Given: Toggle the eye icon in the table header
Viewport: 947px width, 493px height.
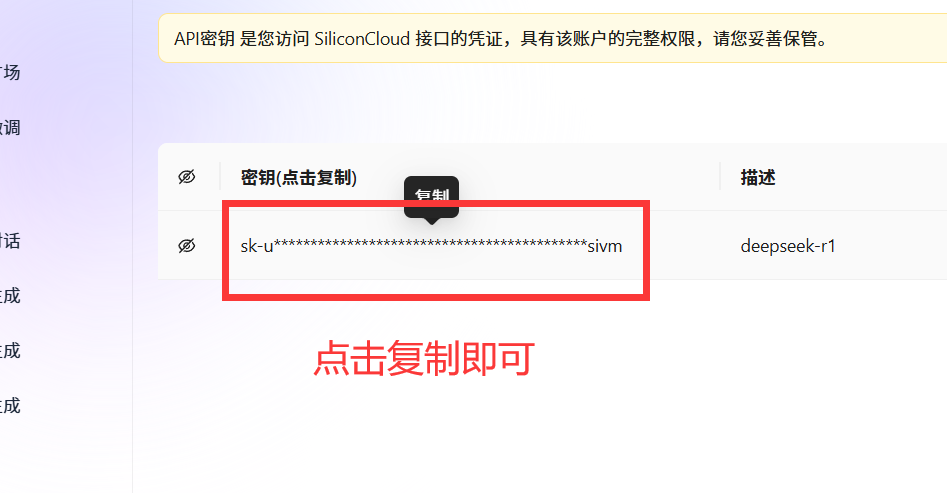Looking at the screenshot, I should tap(187, 177).
